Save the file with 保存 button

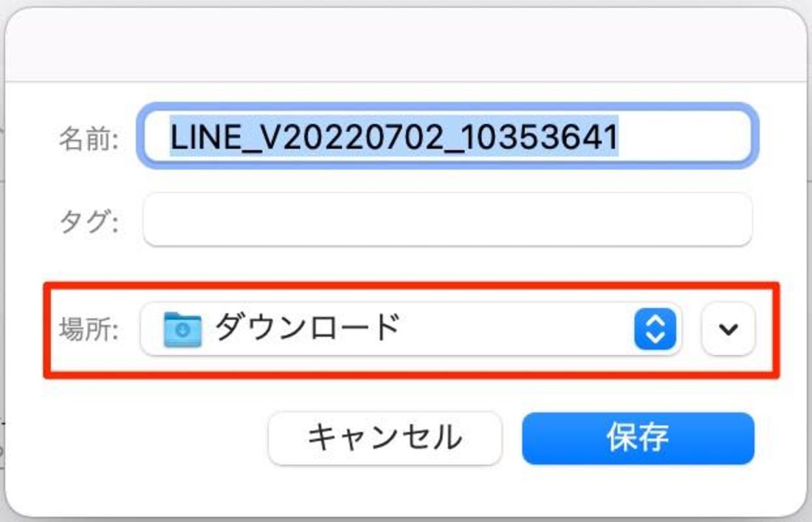pos(638,438)
